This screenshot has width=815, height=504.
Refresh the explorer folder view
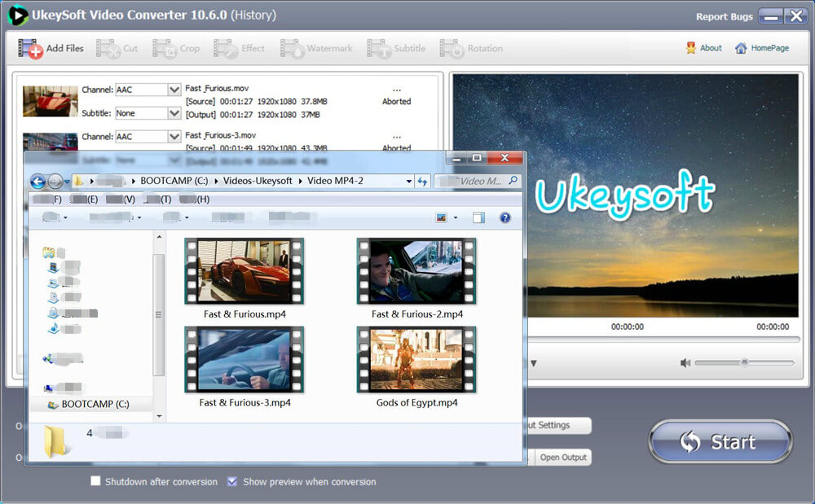click(x=422, y=181)
